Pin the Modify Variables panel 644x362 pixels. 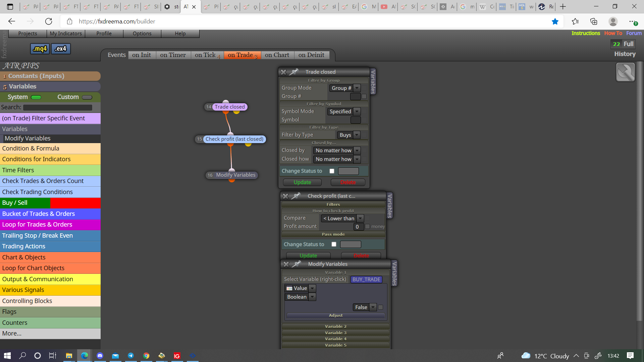tap(297, 264)
